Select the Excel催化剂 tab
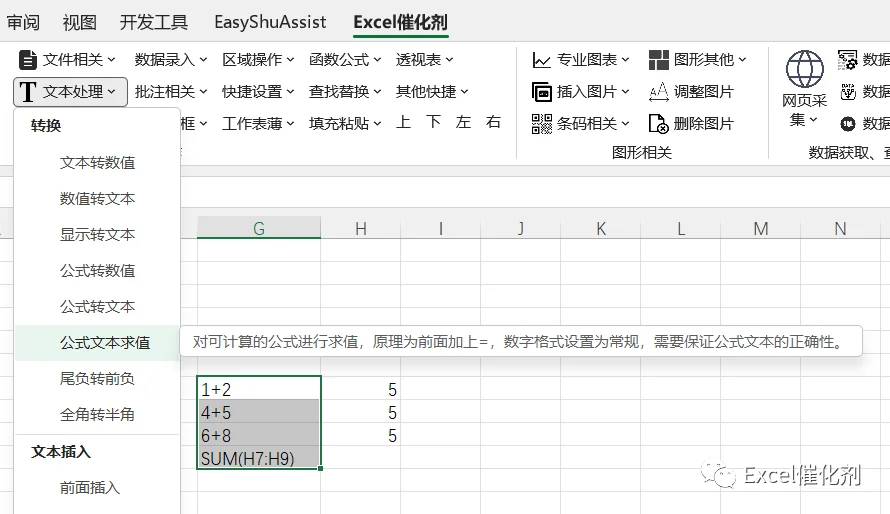Screen dimensions: 890x514 pos(400,22)
